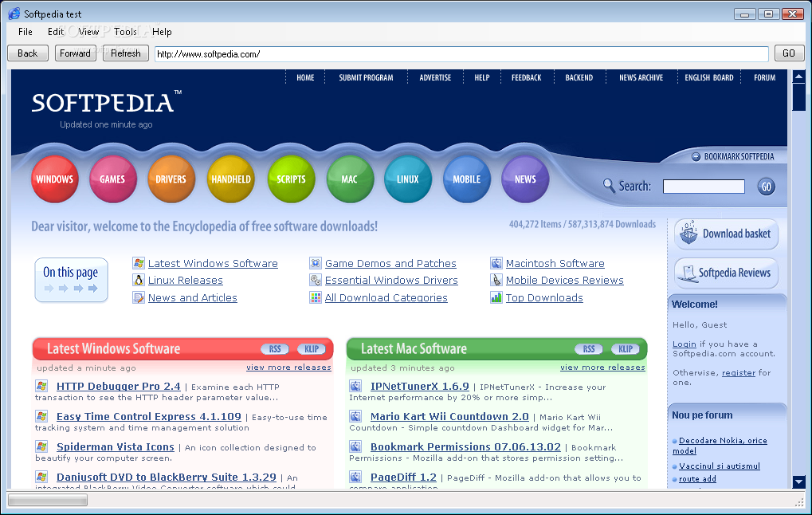Image resolution: width=812 pixels, height=515 pixels.
Task: Click in the URL address field
Action: tap(461, 54)
